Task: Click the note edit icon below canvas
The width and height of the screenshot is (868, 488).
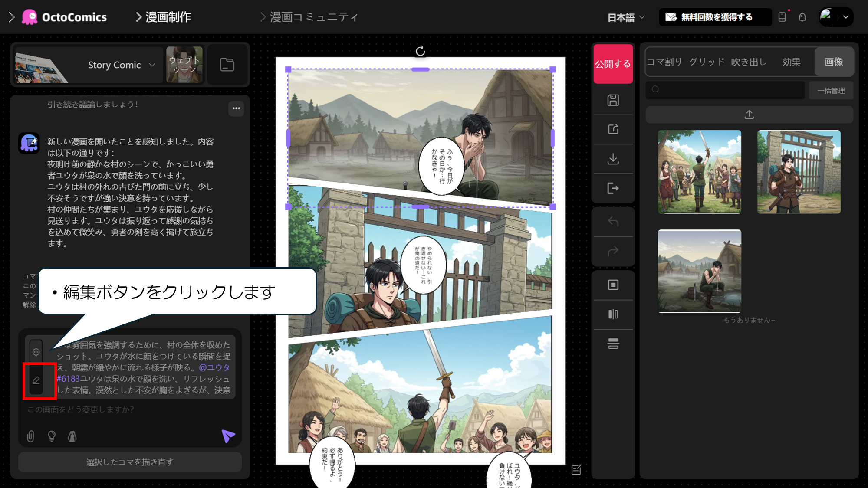Action: pyautogui.click(x=576, y=470)
